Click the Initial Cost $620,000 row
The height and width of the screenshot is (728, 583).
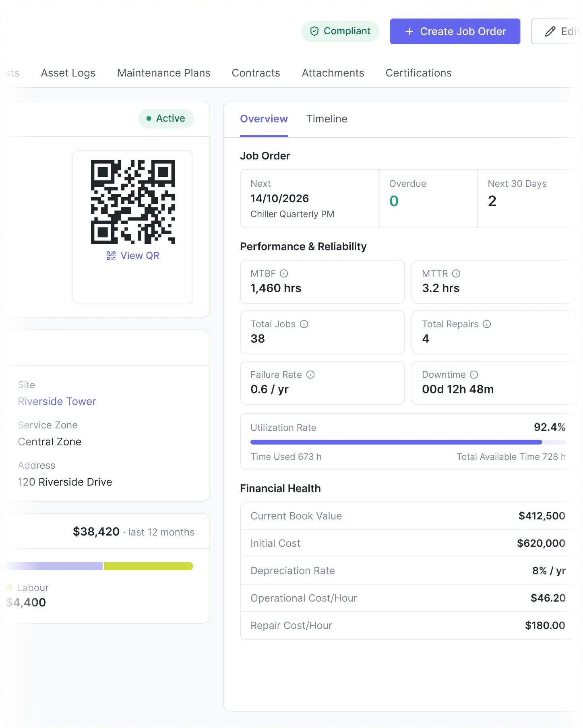[407, 543]
